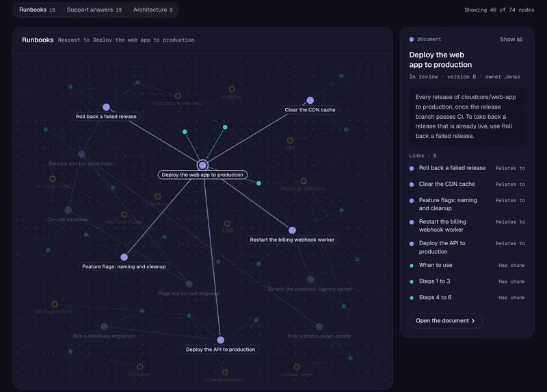Screen dimensions: 547x392
Task: Click the cloudcore/web-app entity node
Action: pyautogui.click(x=178, y=96)
